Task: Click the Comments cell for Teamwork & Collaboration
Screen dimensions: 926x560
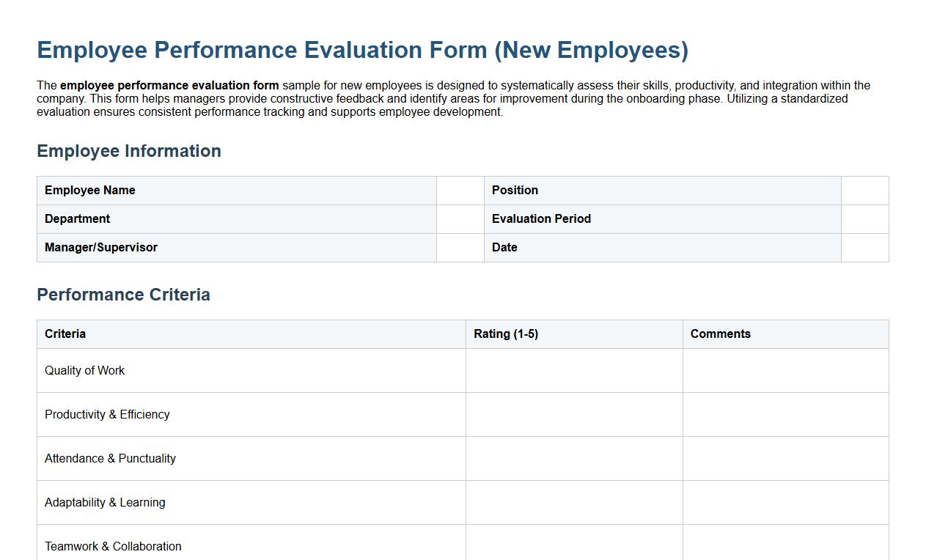Action: 785,546
